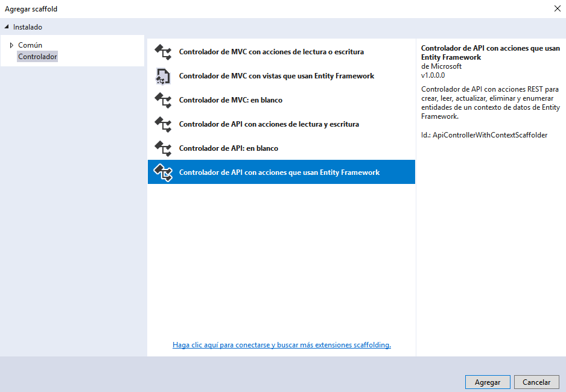The width and height of the screenshot is (566, 392).
Task: Click the icon for API controller with read/write actions
Action: click(163, 124)
